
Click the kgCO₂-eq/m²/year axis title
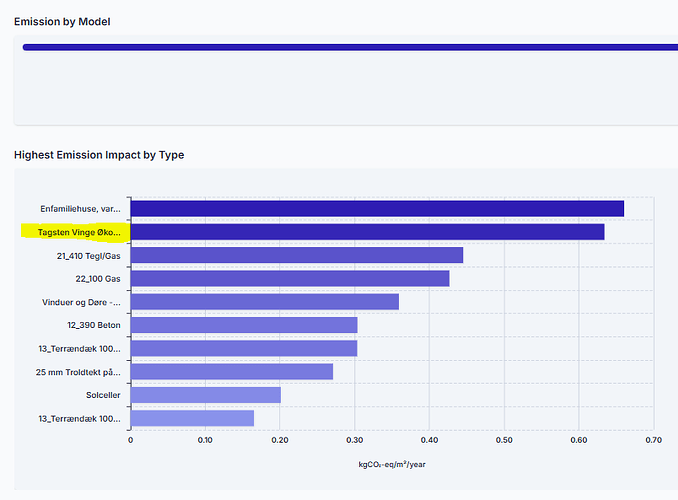(x=391, y=464)
